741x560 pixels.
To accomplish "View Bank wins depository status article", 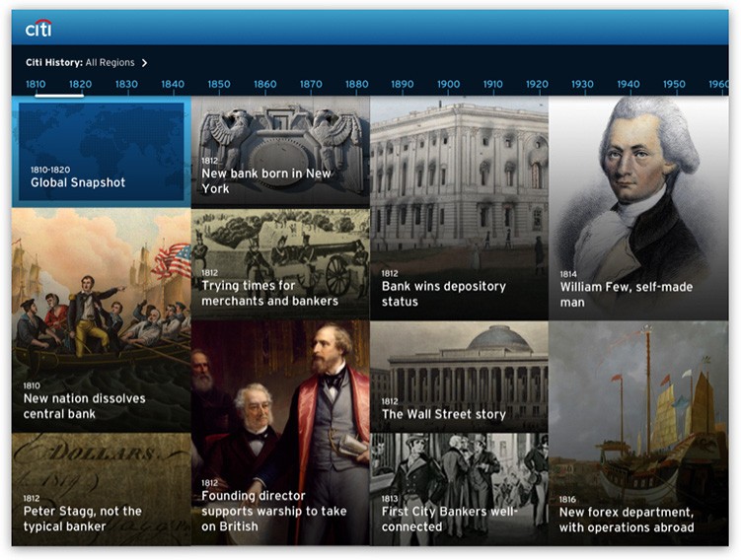I will coord(459,208).
